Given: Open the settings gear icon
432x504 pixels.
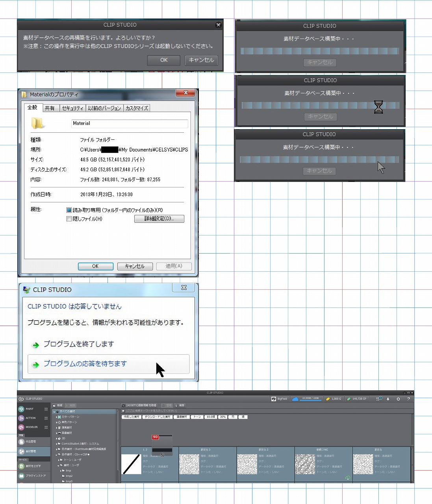Looking at the screenshot, I should point(398,399).
